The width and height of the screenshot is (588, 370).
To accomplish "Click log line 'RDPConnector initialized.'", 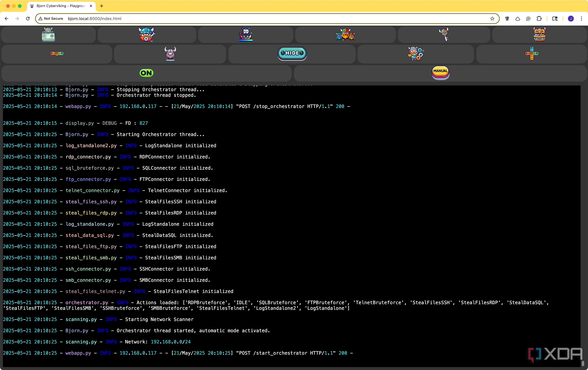I will [x=175, y=157].
